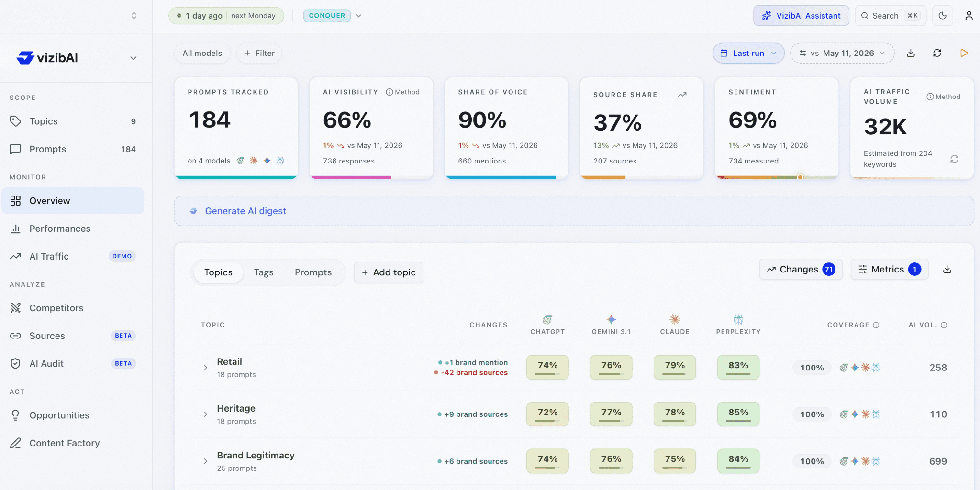The height and width of the screenshot is (490, 980).
Task: Open the AI Visibility Method info
Action: click(402, 92)
